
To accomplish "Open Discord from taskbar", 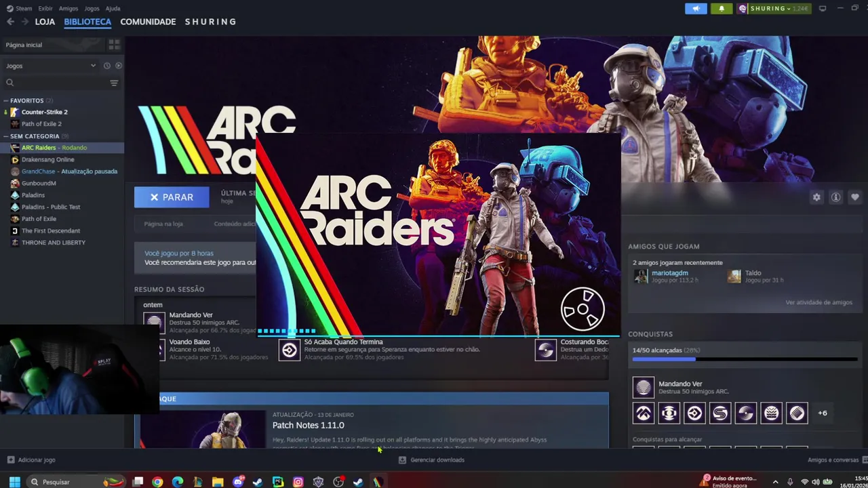I will pyautogui.click(x=238, y=482).
